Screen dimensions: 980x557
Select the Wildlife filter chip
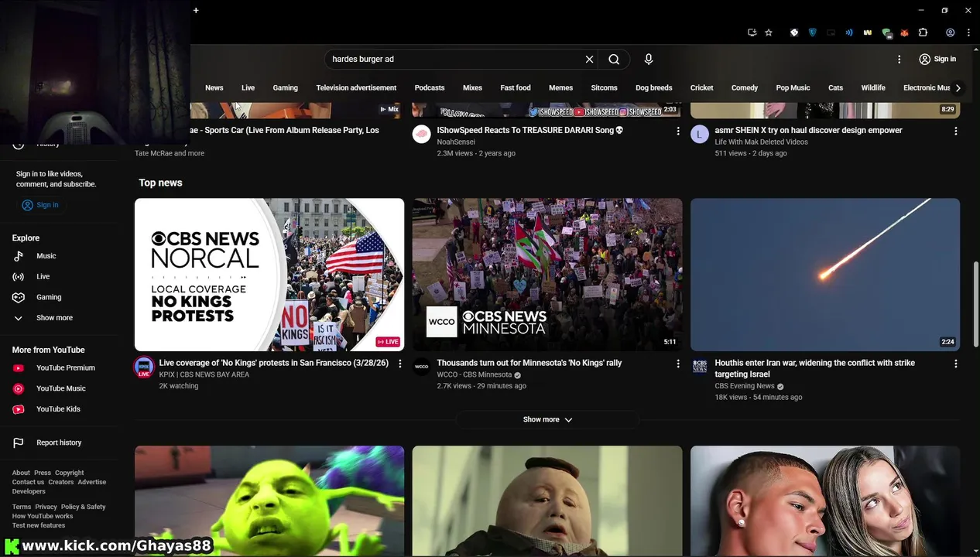point(873,87)
